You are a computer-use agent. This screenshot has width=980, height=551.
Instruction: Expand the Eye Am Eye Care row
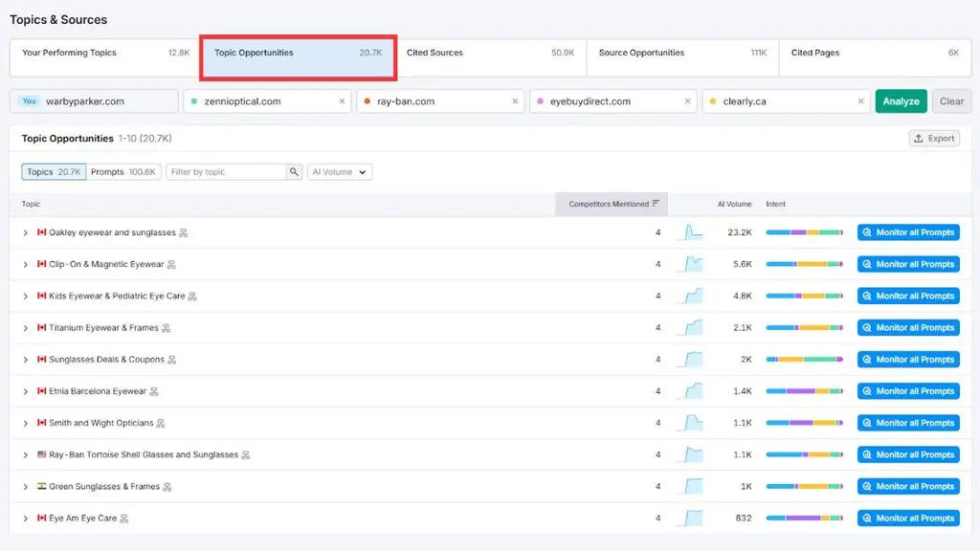pos(26,518)
